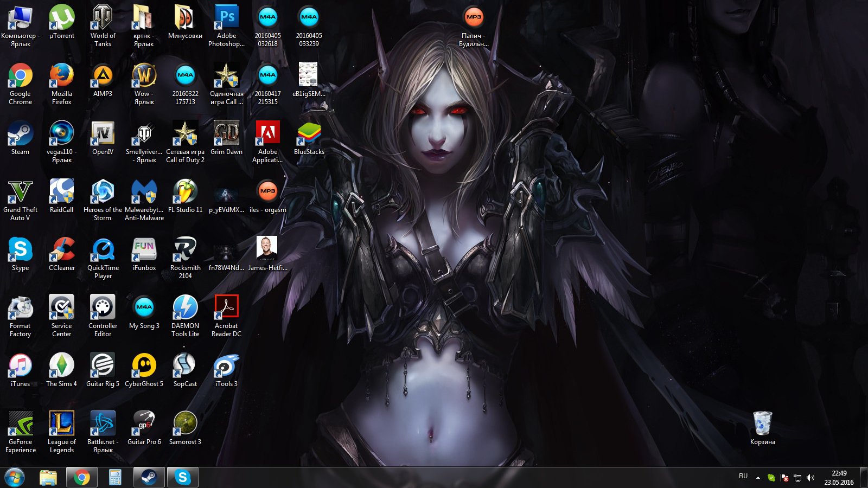Open Acrobat Reader DC shortcut

pos(226,307)
